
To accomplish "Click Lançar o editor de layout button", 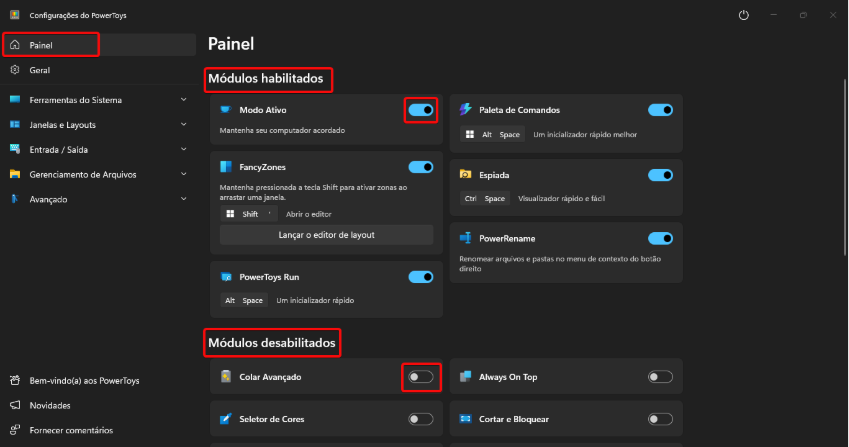I will [x=326, y=235].
